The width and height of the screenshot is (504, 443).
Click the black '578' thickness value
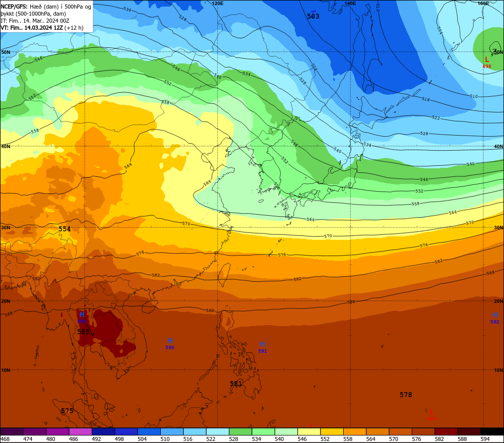click(406, 395)
